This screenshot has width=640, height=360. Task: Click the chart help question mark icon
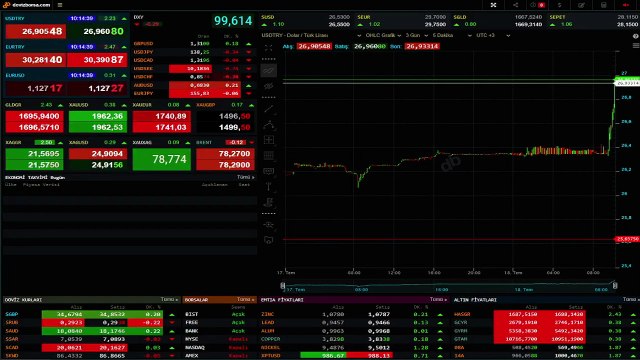(636, 36)
